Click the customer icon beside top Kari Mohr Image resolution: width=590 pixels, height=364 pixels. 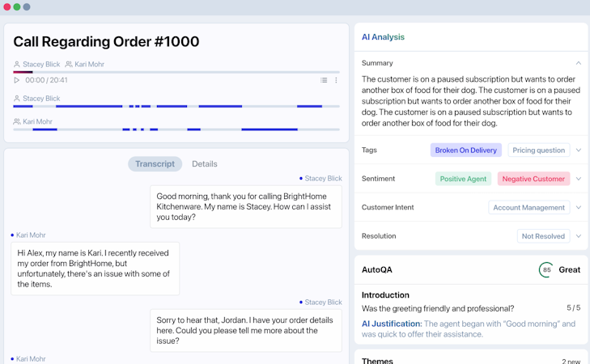pyautogui.click(x=69, y=65)
